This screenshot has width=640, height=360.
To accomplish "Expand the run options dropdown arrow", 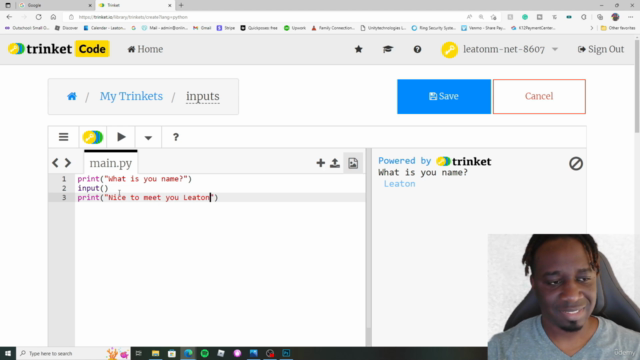I will tap(148, 138).
